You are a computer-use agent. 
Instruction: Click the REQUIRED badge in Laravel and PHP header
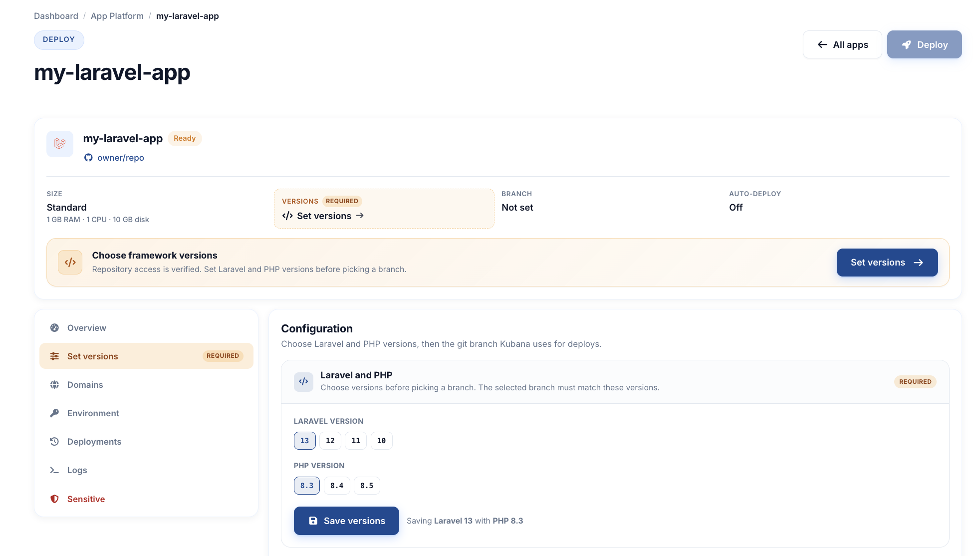(x=915, y=382)
